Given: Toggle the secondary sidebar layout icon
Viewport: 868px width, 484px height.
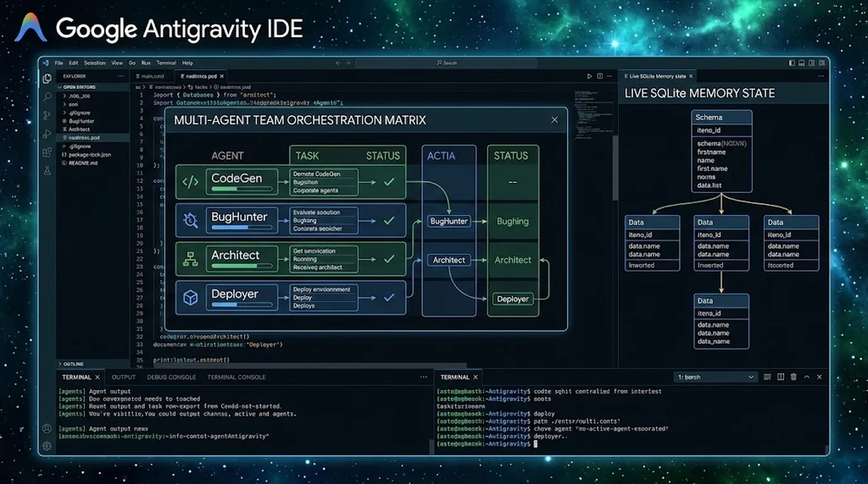Looking at the screenshot, I should 811,63.
